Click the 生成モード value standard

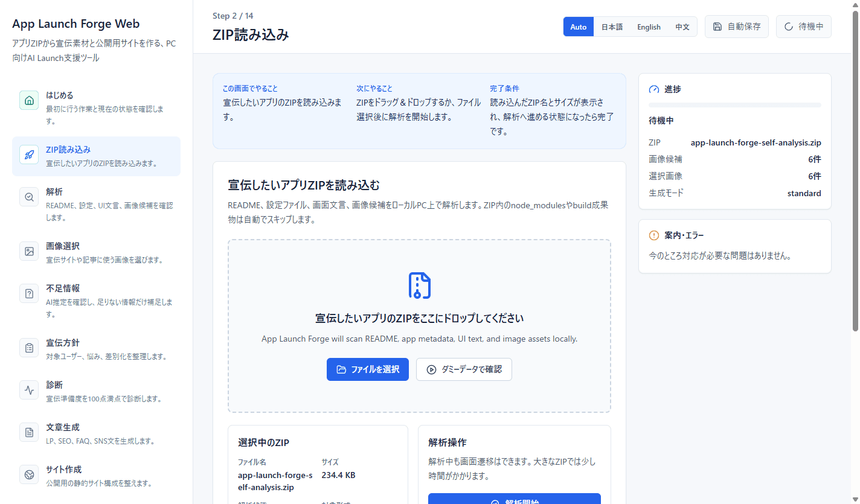pyautogui.click(x=804, y=194)
